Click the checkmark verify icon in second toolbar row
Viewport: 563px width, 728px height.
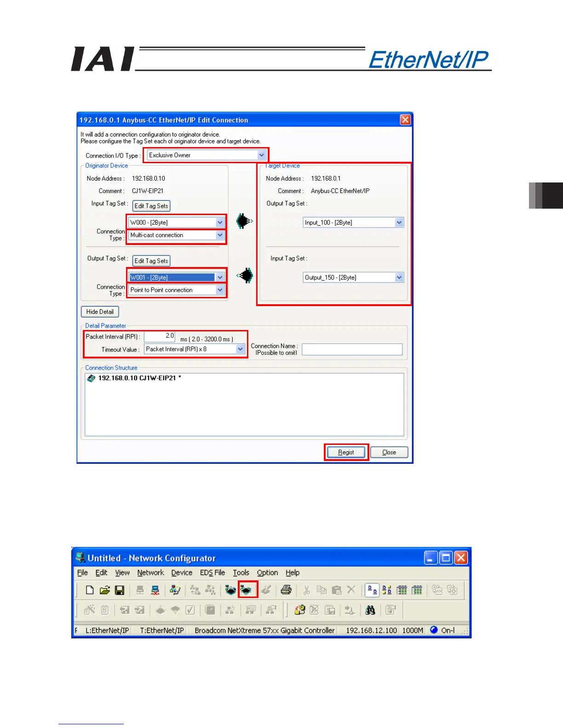tap(190, 610)
